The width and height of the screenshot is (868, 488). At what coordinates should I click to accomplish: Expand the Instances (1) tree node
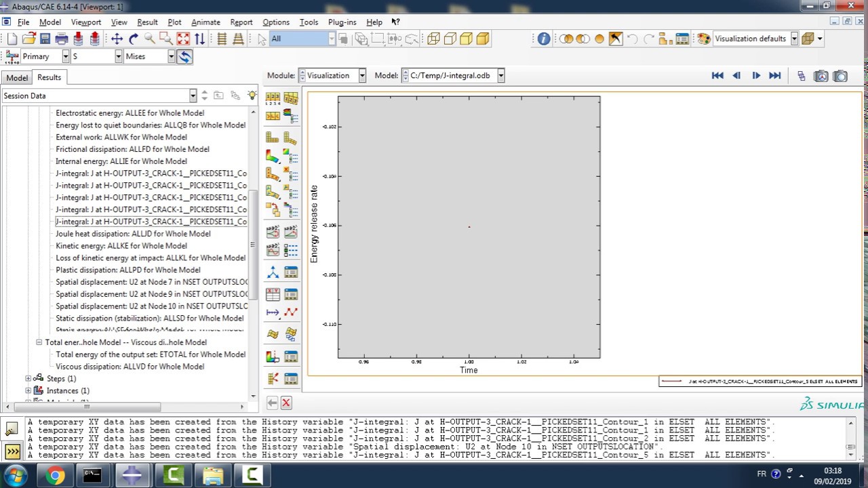click(x=28, y=391)
